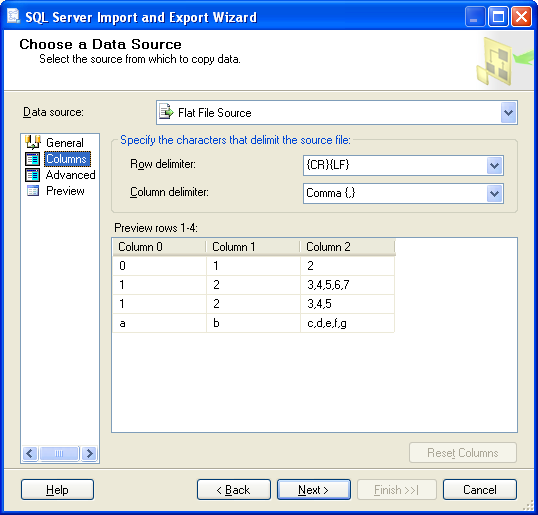Click the Finish >>| button
538x515 pixels.
[x=397, y=490]
